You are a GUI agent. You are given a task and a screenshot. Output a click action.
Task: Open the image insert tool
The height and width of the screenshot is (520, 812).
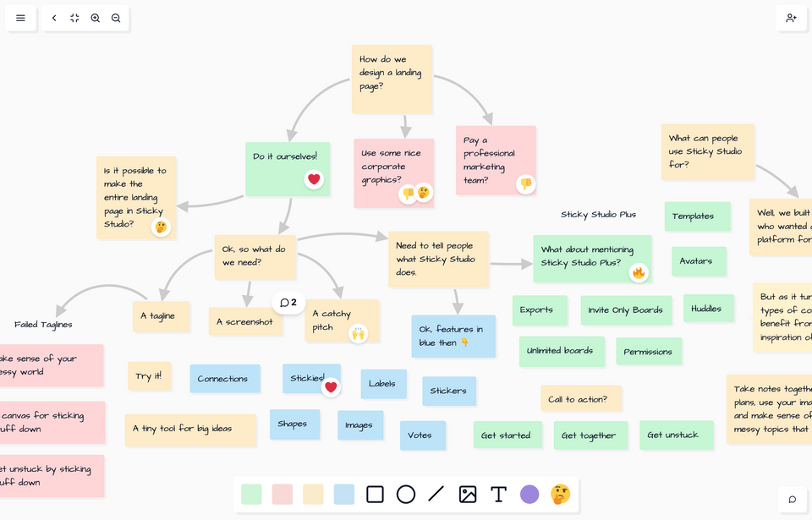point(468,494)
